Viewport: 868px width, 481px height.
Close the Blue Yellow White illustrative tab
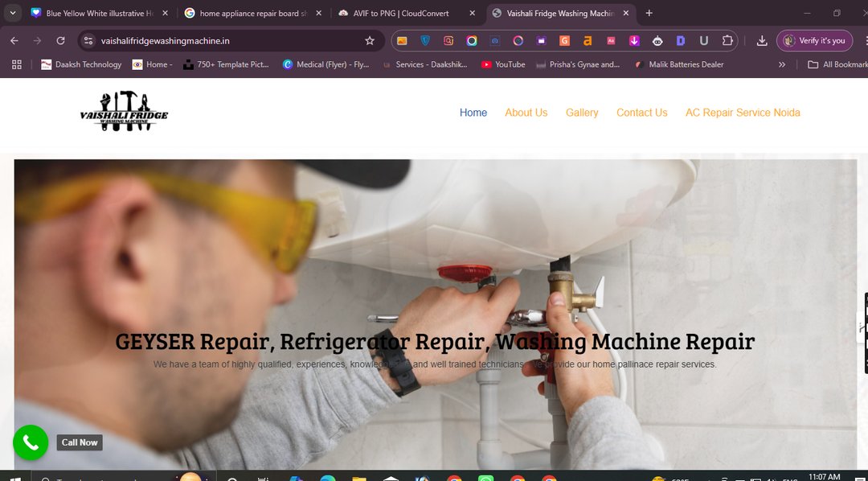165,13
